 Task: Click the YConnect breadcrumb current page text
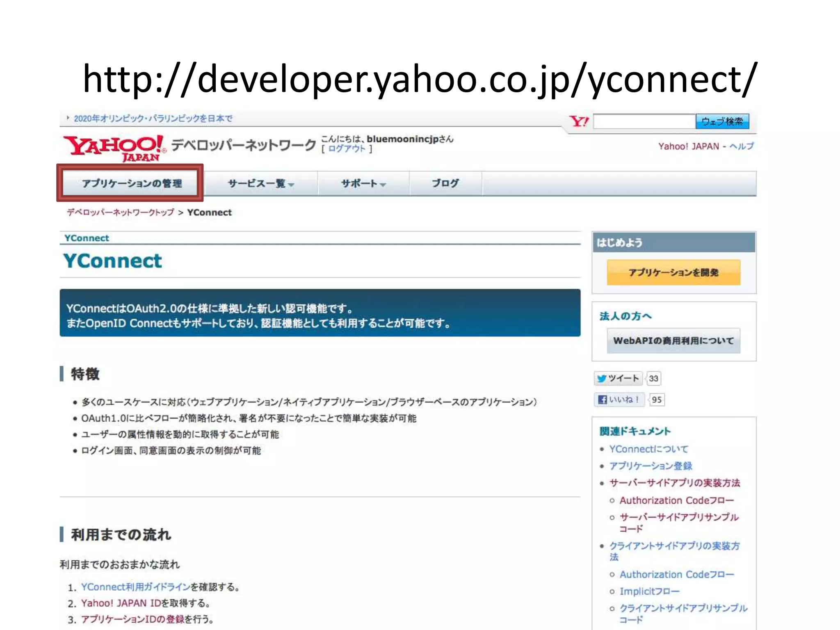[210, 212]
